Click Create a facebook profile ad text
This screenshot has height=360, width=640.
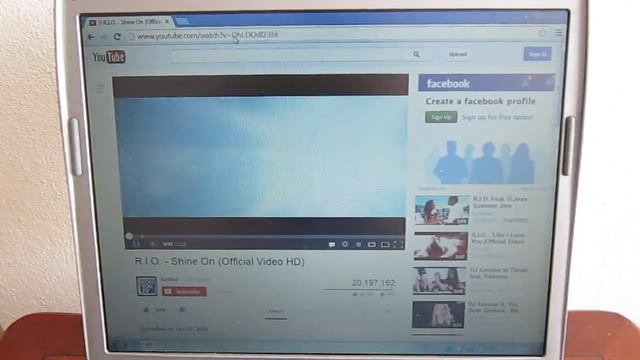(480, 101)
